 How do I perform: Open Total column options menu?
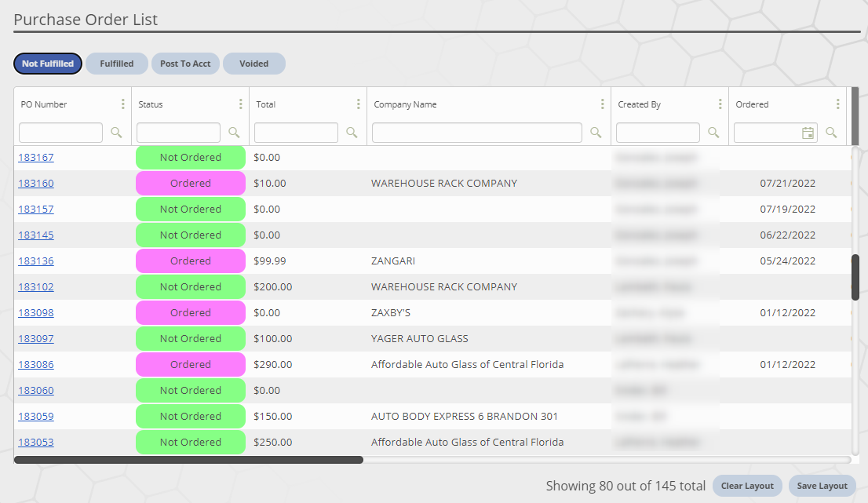click(x=358, y=104)
